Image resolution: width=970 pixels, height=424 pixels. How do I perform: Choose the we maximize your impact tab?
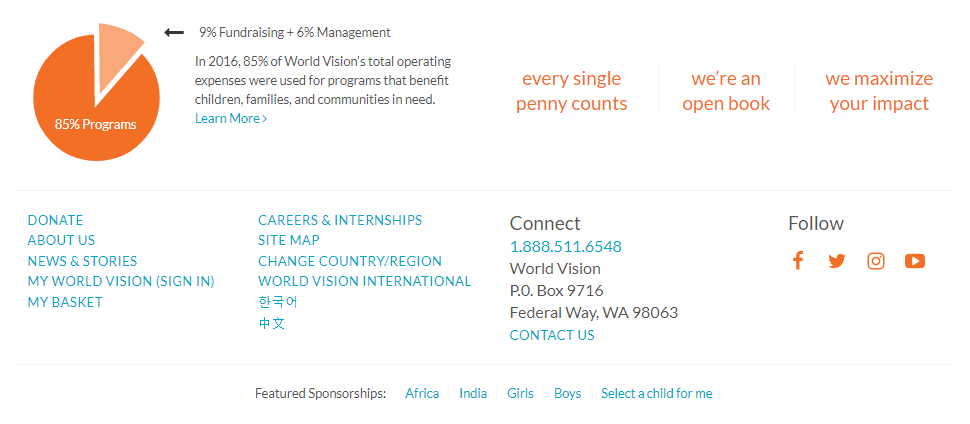point(879,91)
